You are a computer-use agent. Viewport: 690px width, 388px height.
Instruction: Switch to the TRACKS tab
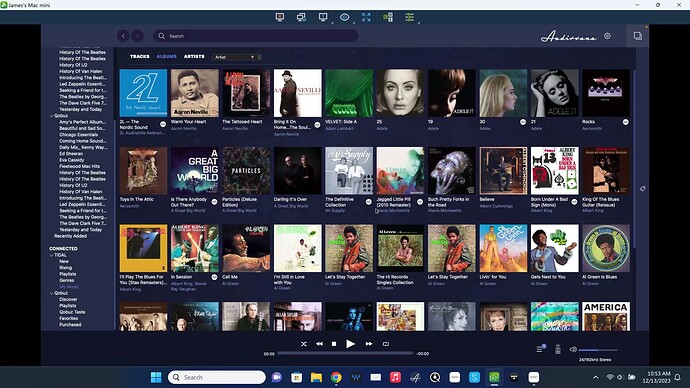pyautogui.click(x=139, y=56)
